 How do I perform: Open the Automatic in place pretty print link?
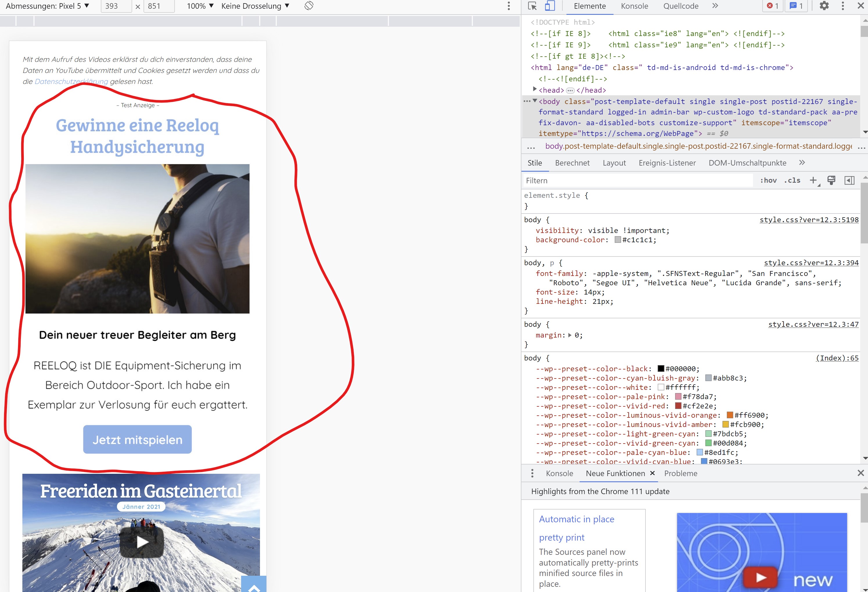[x=576, y=528]
